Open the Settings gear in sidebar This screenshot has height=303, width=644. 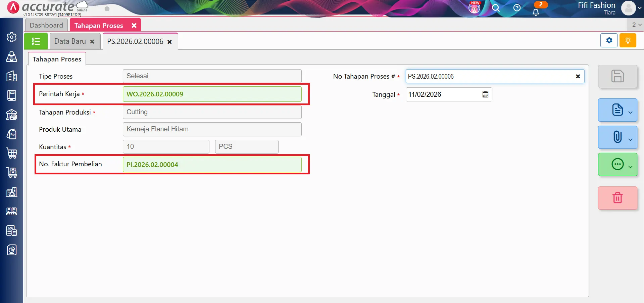[12, 37]
